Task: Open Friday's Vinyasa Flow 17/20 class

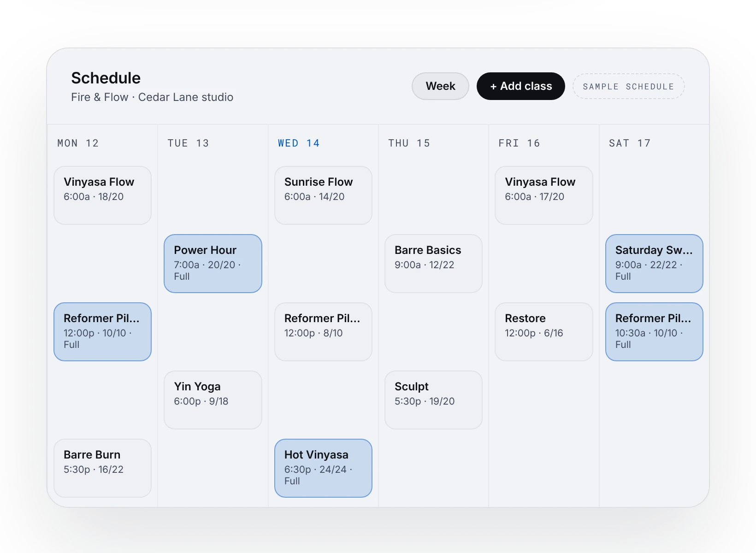Action: click(544, 195)
